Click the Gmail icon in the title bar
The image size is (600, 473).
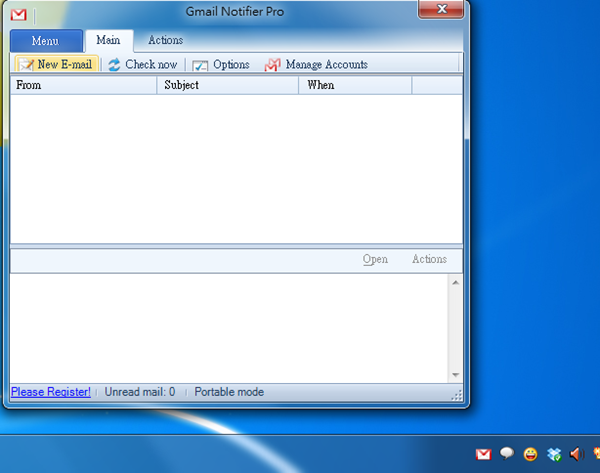point(18,13)
